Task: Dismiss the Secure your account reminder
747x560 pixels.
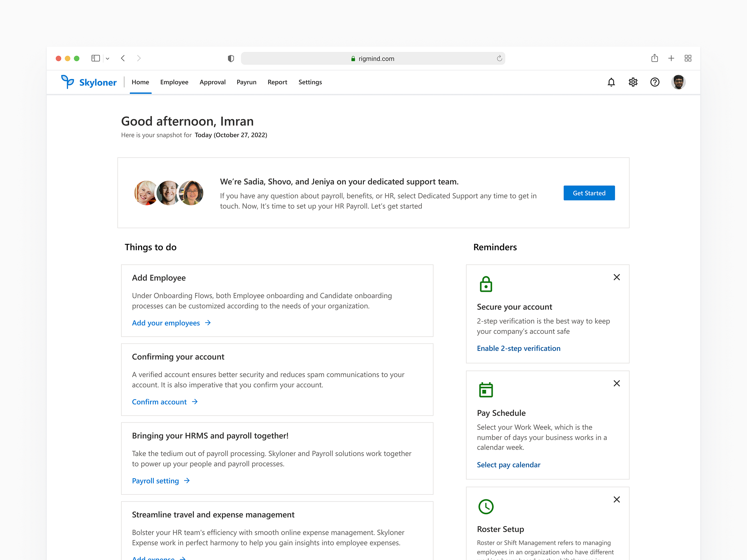Action: [617, 277]
